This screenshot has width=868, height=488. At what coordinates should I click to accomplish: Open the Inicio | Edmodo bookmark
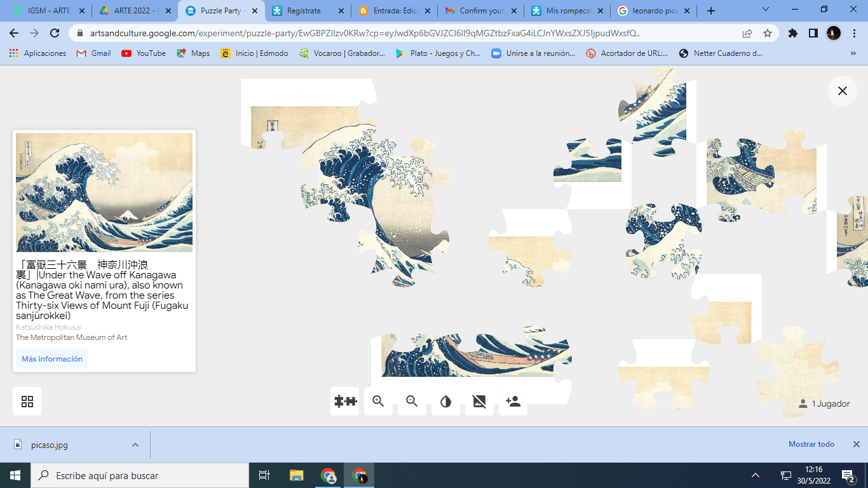coord(254,53)
